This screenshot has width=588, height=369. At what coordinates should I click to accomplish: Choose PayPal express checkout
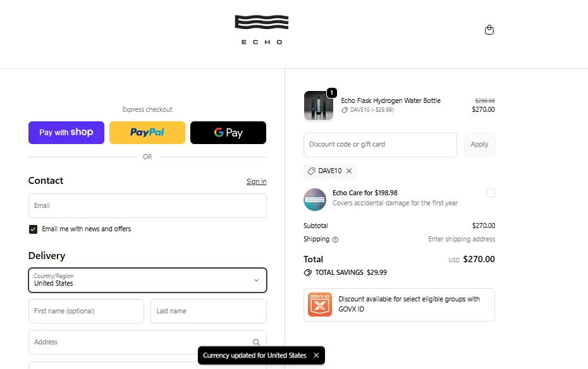tap(147, 133)
